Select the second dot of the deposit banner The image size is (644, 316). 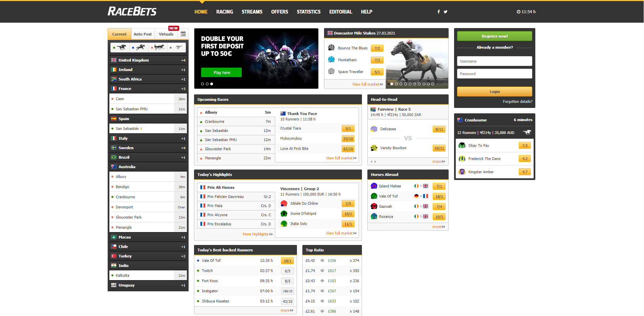[x=207, y=84]
